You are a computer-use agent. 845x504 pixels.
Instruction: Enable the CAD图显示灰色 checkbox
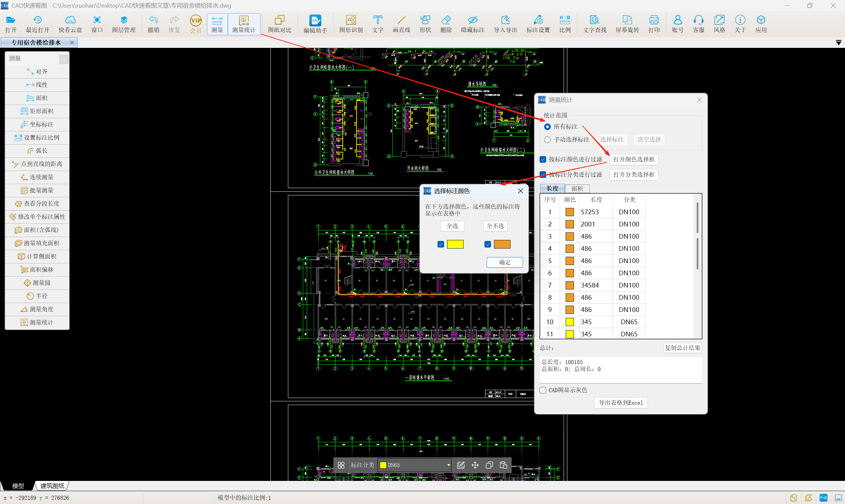point(543,390)
